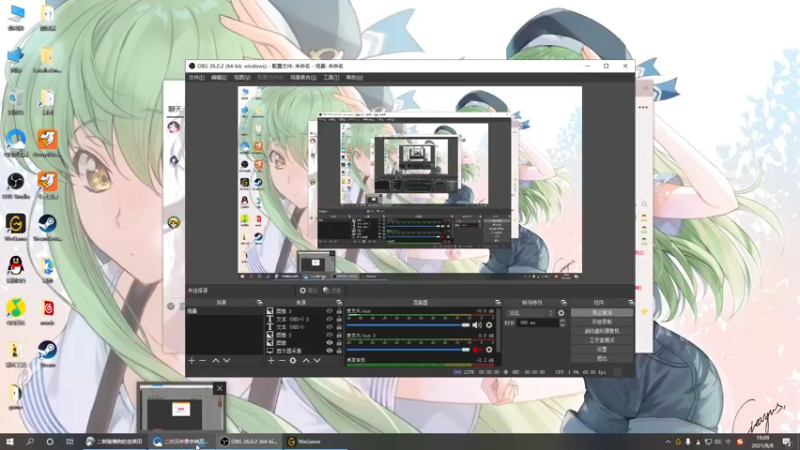Pop out the 场景 dock panel
The width and height of the screenshot is (800, 450).
tap(259, 303)
